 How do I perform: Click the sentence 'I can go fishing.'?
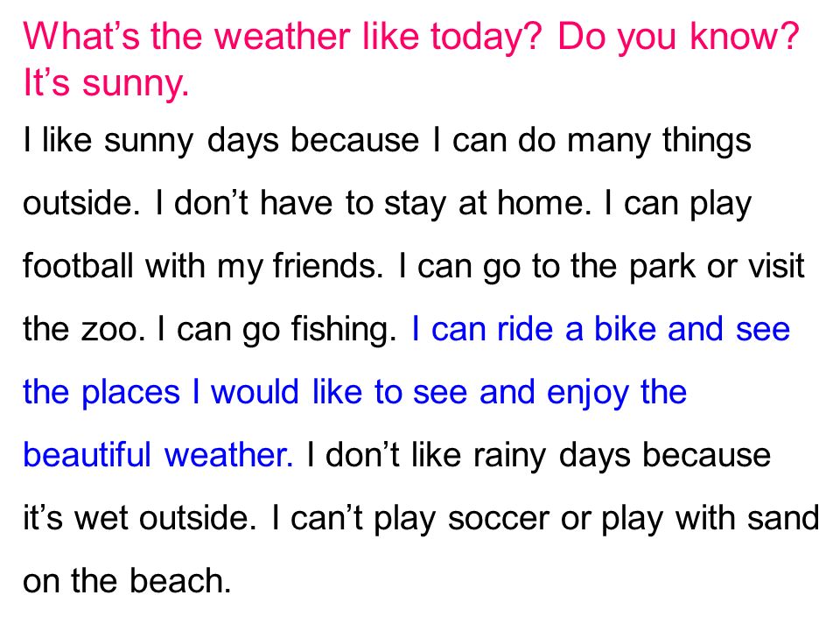[276, 330]
